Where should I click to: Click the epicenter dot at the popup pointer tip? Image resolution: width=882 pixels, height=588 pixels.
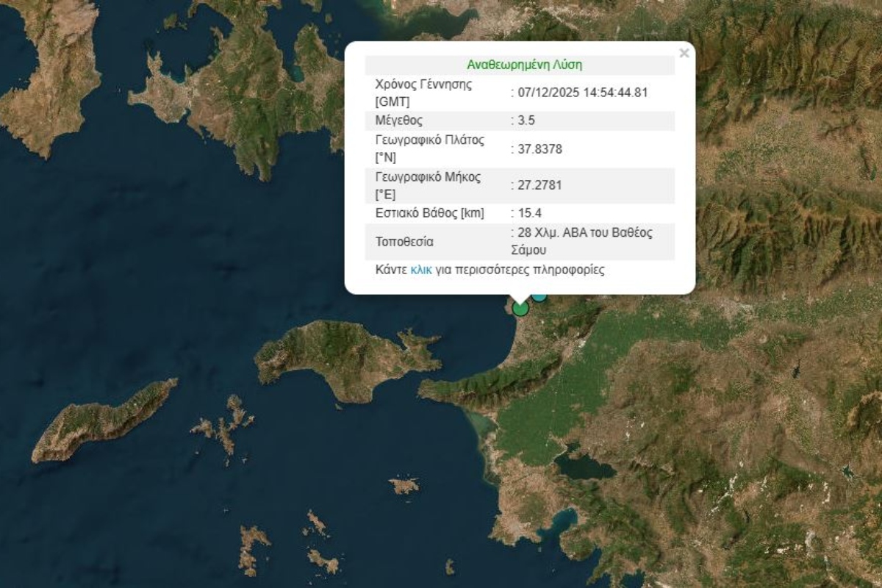(522, 309)
